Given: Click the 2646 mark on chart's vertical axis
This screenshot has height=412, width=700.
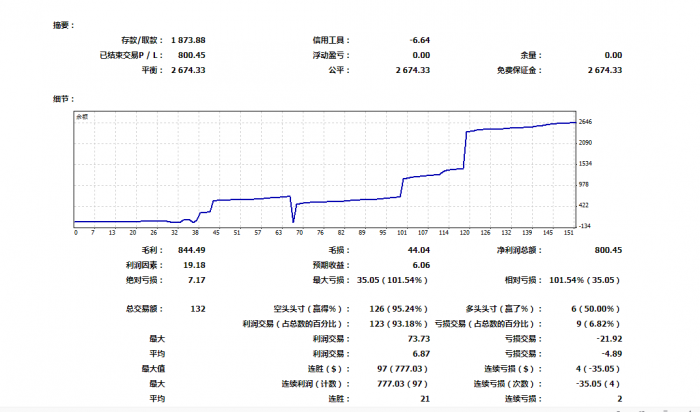Looking at the screenshot, I should click(587, 122).
